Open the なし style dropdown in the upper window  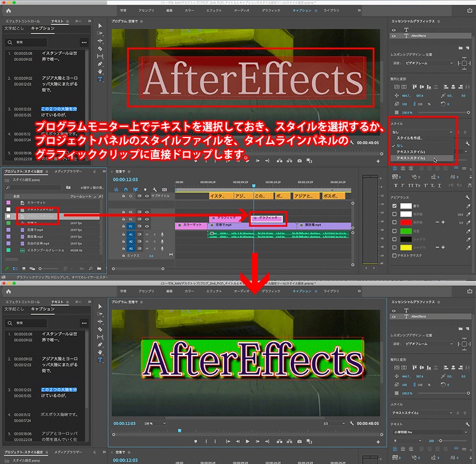(x=422, y=132)
